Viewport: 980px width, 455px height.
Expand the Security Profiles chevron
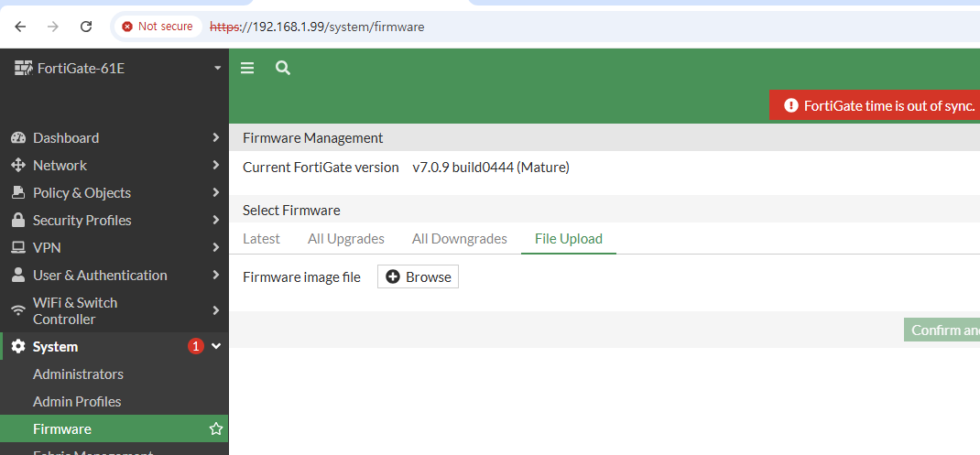(215, 220)
